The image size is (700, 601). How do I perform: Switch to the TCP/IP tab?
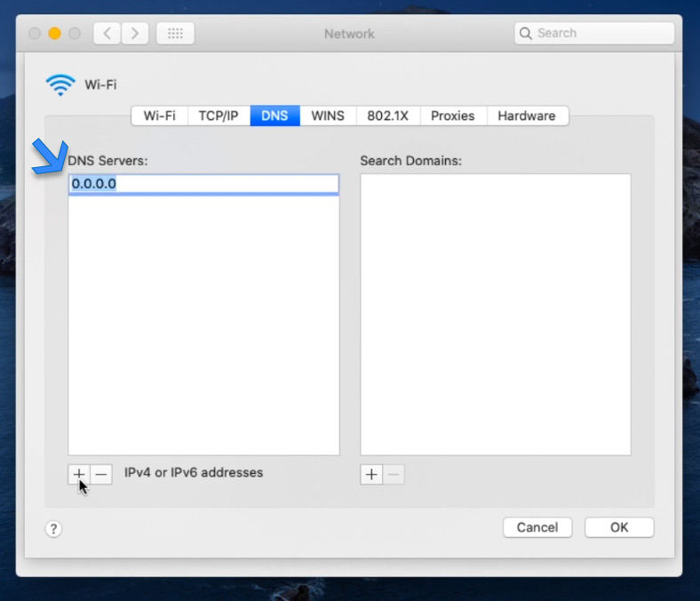[219, 116]
